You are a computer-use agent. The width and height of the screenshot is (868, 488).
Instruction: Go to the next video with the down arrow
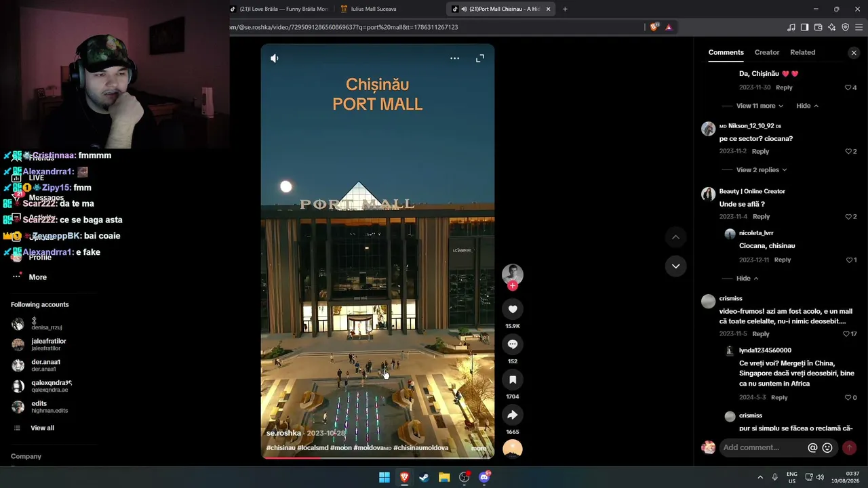click(x=675, y=266)
